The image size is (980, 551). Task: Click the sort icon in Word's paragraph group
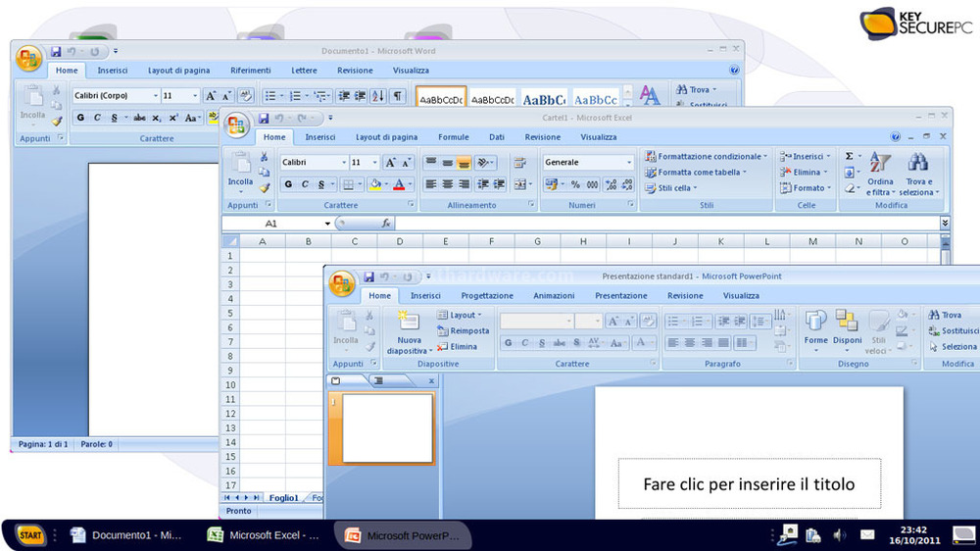[x=378, y=96]
